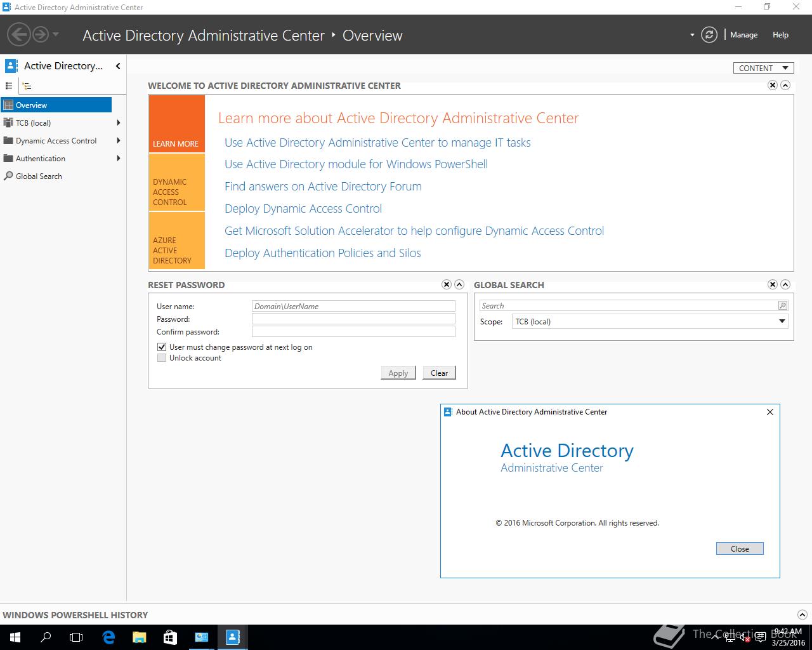Switch navigation pane to list view
812x650 pixels.
[x=9, y=86]
